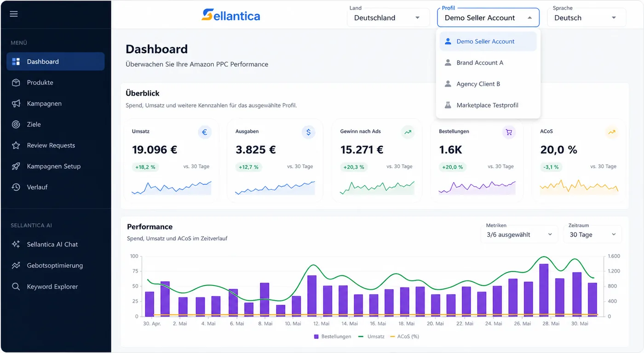644x353 pixels.
Task: Click the Verlauf history clock icon
Action: pyautogui.click(x=16, y=187)
